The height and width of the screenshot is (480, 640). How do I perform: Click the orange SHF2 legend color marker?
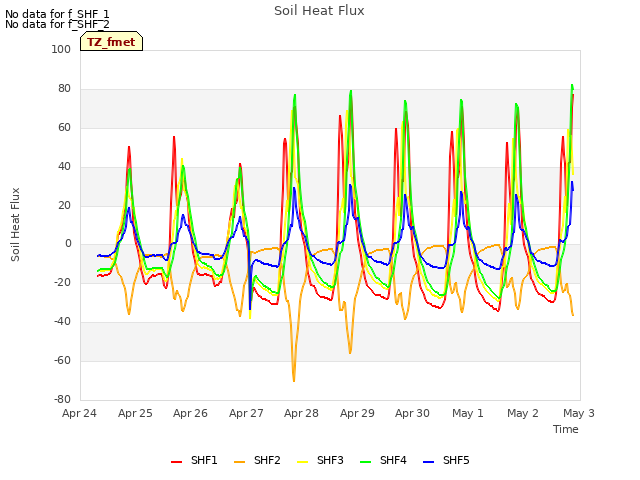point(240,462)
